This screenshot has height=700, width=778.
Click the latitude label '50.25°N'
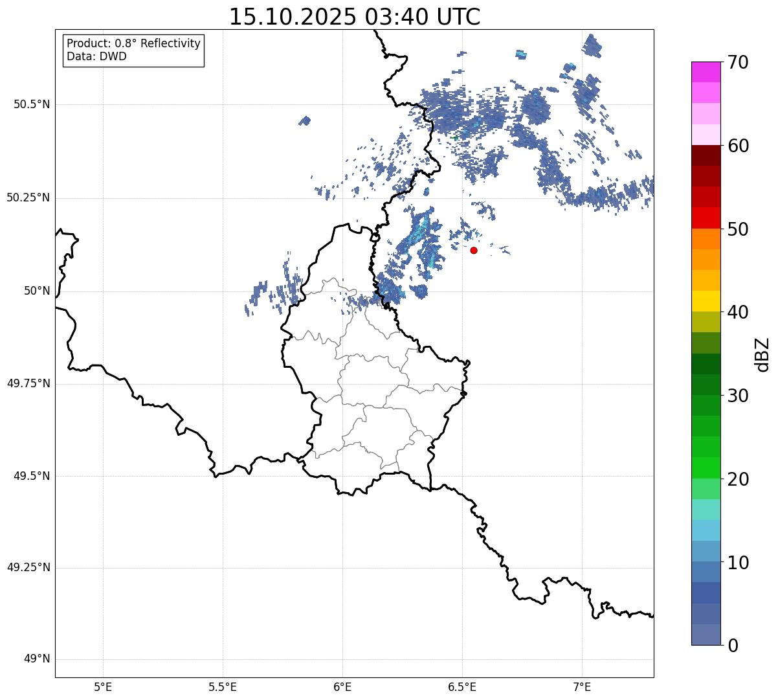point(28,198)
